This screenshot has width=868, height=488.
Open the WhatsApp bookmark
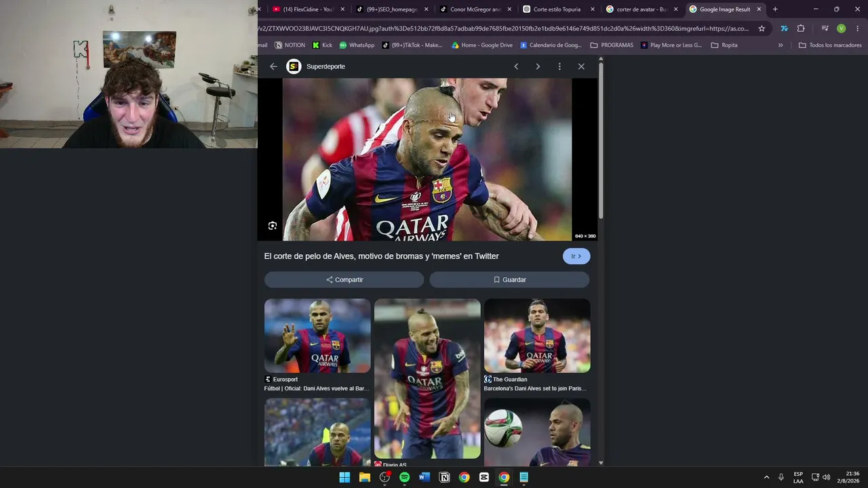(x=357, y=45)
